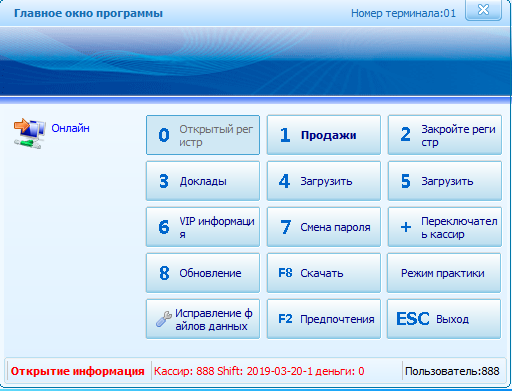Click the Онлайн status label
512x391 pixels.
pyautogui.click(x=70, y=128)
